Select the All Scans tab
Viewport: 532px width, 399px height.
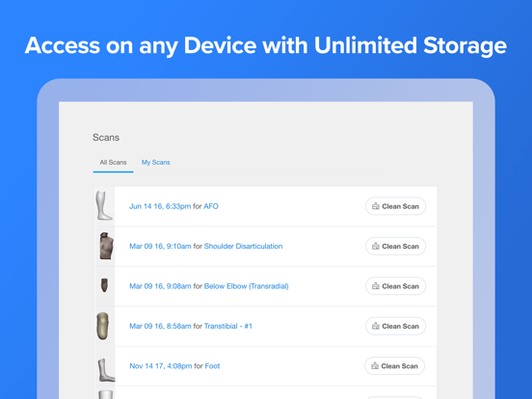[x=113, y=163]
